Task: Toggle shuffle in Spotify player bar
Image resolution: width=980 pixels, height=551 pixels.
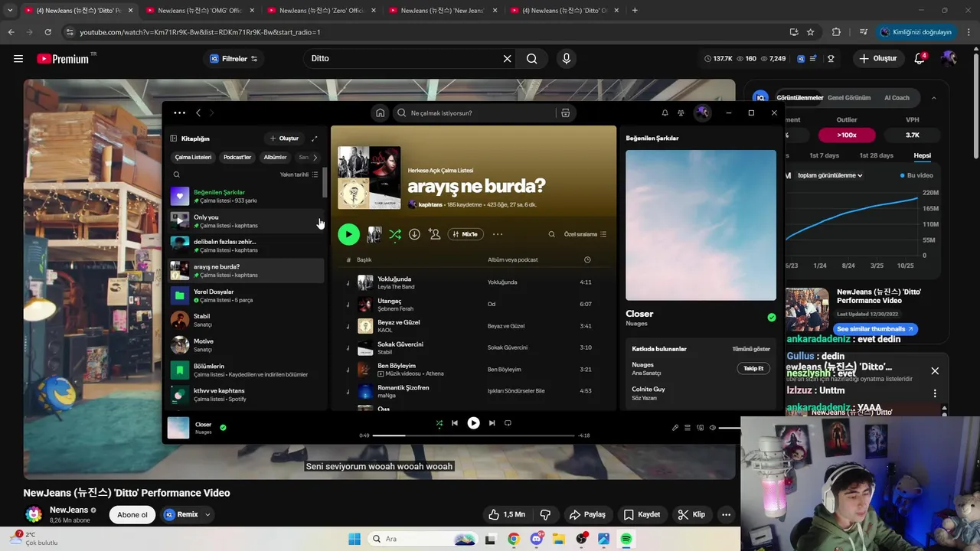Action: point(439,422)
